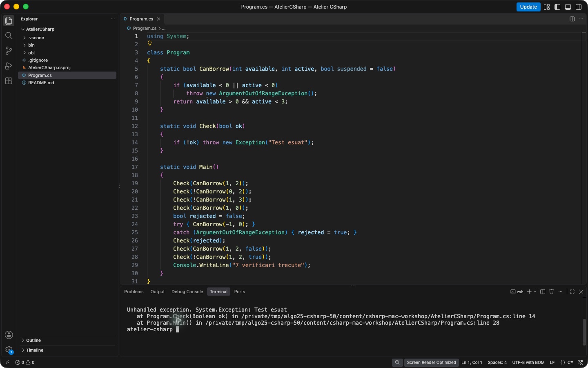The image size is (588, 368).
Task: Switch to the Debug Console tab
Action: click(187, 292)
